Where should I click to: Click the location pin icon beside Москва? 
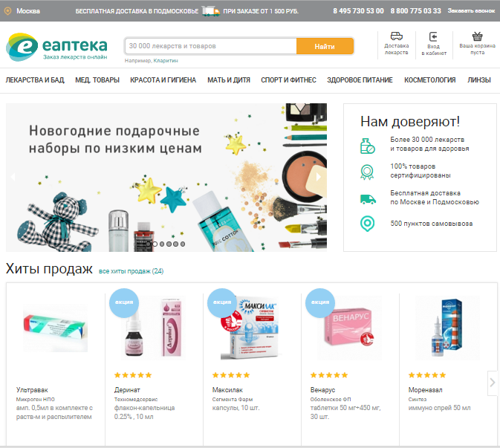(7, 11)
